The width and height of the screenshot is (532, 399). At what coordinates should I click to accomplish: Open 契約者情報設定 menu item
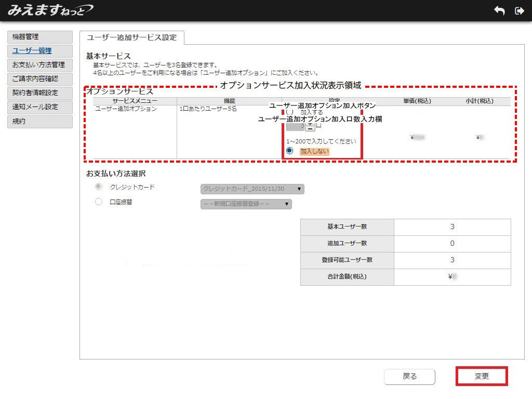point(40,93)
